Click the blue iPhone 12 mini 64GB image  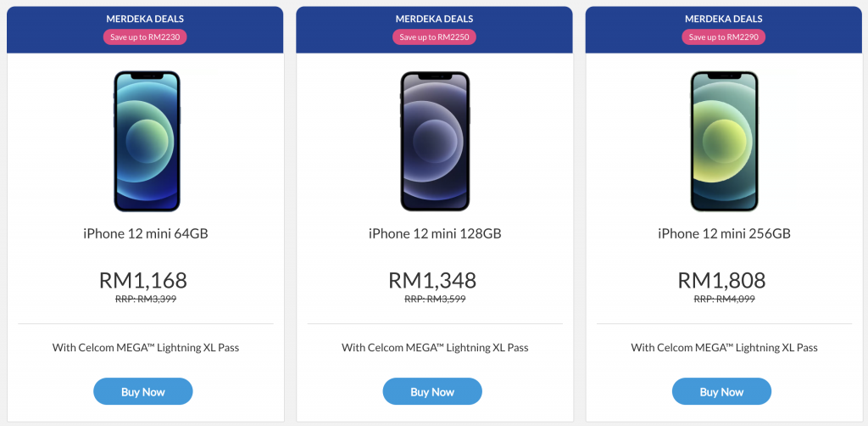147,141
